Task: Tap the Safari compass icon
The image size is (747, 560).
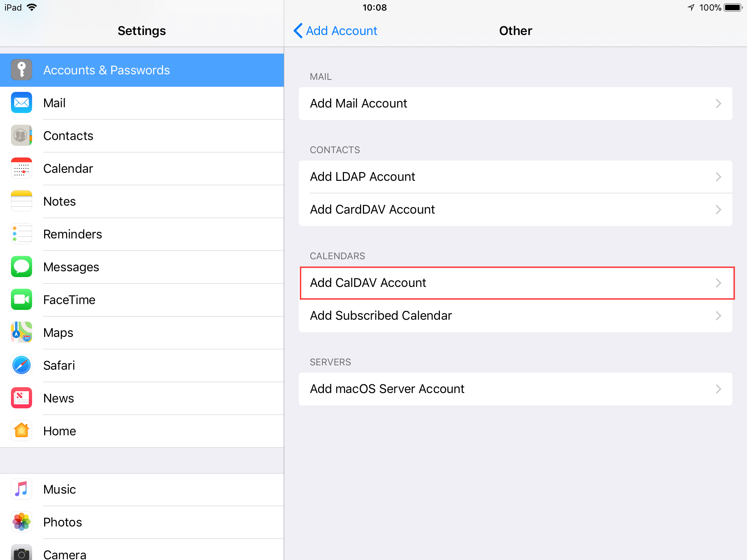Action: click(x=22, y=365)
